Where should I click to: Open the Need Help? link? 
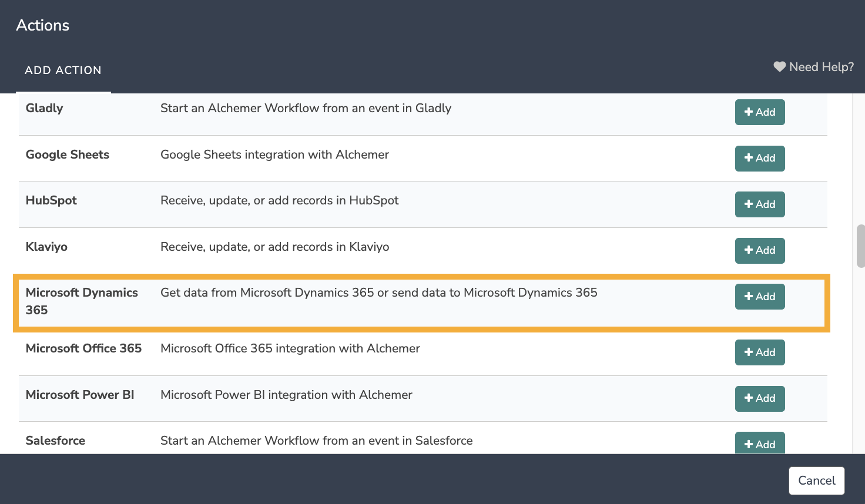(x=821, y=67)
